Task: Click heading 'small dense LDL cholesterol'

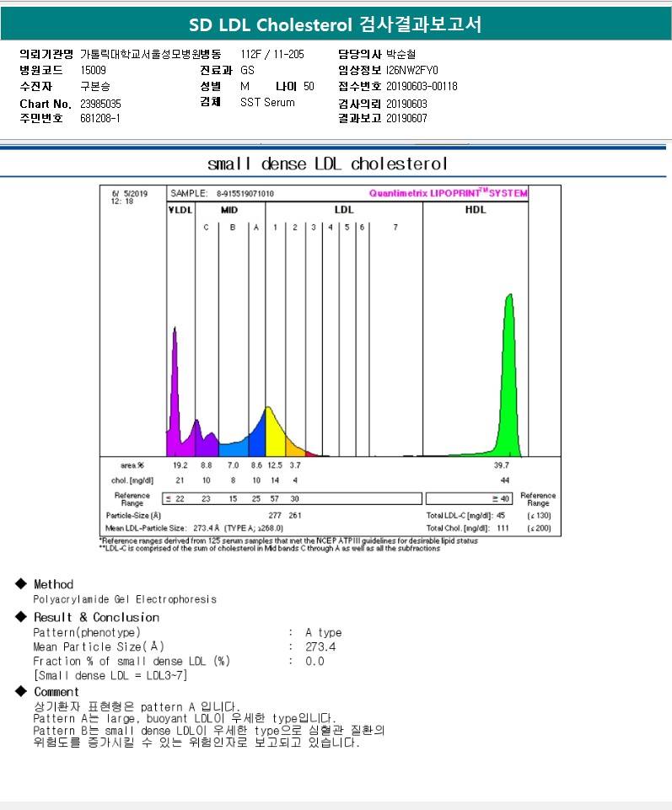Action: [x=327, y=164]
